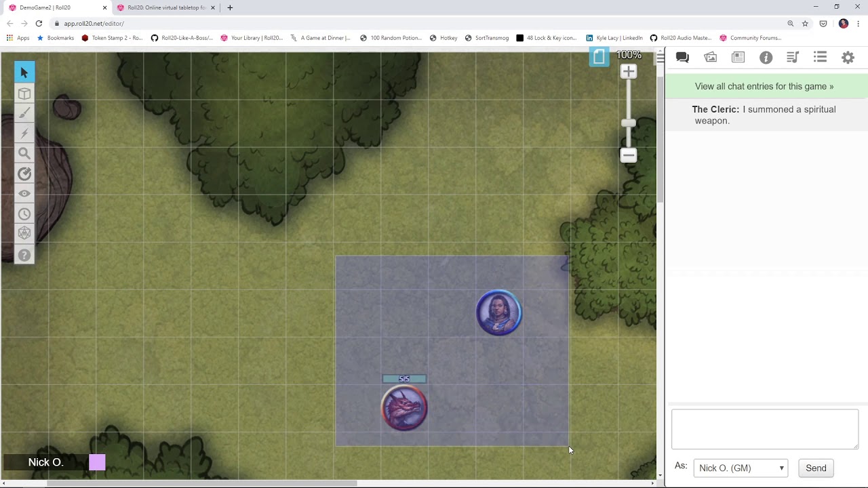Image resolution: width=868 pixels, height=488 pixels.
Task: Open the browser profile avatar
Action: pyautogui.click(x=843, y=23)
